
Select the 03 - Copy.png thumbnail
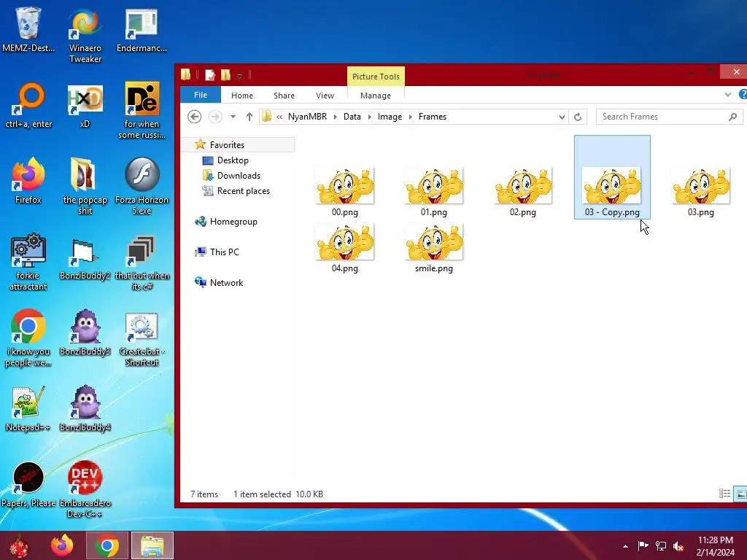pos(612,177)
